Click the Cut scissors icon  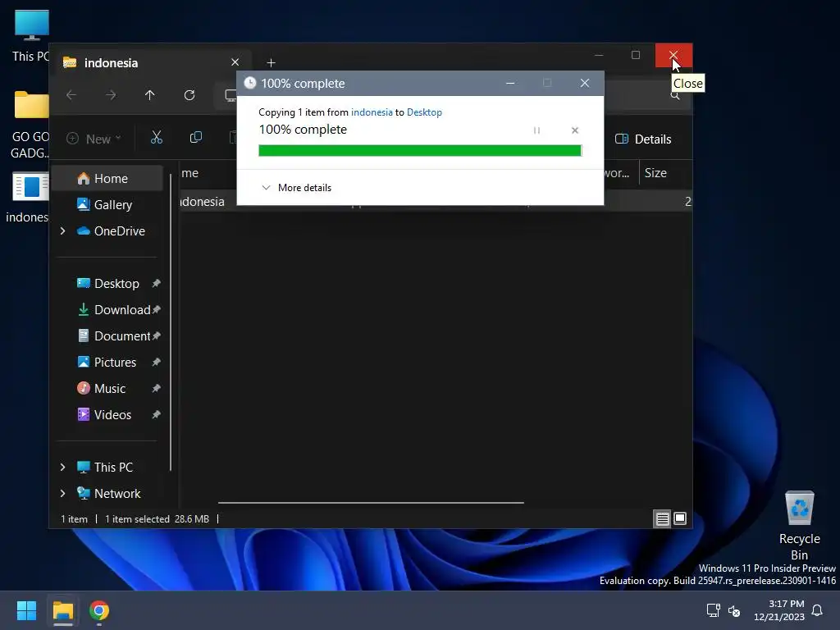pyautogui.click(x=157, y=138)
